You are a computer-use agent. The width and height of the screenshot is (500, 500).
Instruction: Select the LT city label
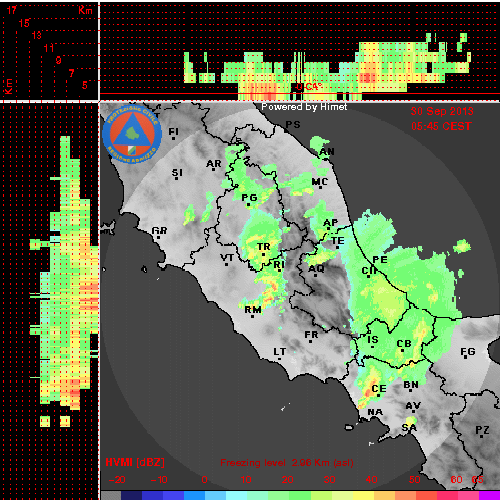click(x=280, y=352)
